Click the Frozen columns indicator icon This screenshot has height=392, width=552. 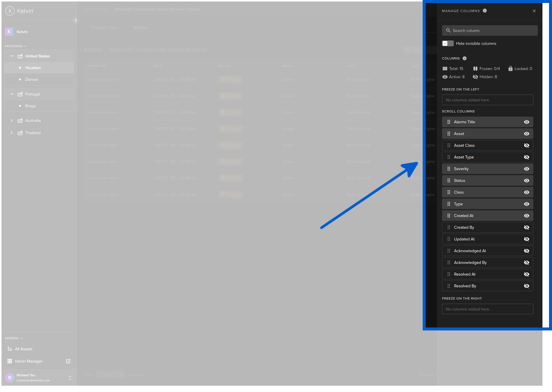(475, 68)
